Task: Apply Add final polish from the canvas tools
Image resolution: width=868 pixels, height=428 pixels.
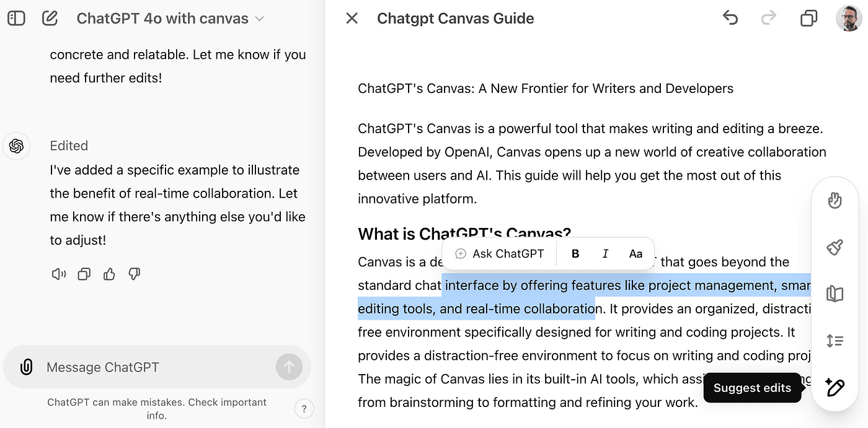Action: [835, 247]
